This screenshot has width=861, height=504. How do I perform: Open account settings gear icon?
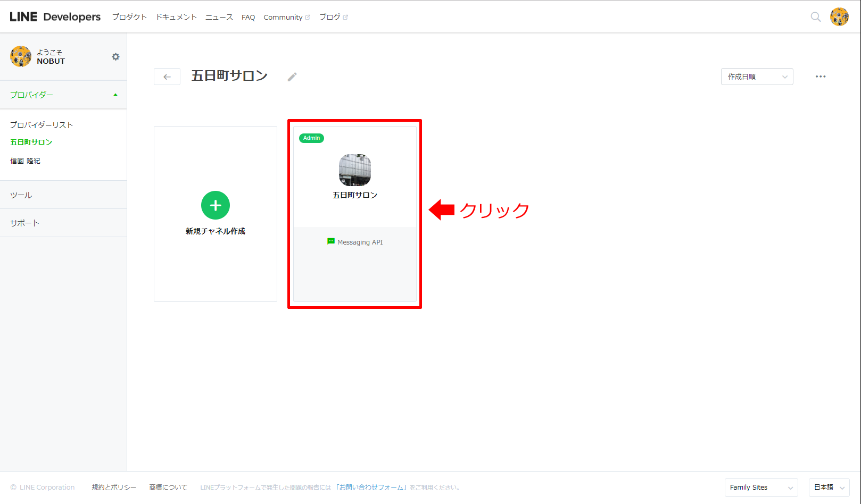point(115,57)
